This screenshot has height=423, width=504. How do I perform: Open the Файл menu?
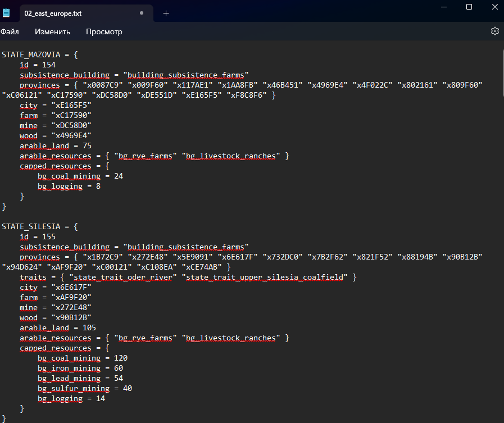click(10, 32)
